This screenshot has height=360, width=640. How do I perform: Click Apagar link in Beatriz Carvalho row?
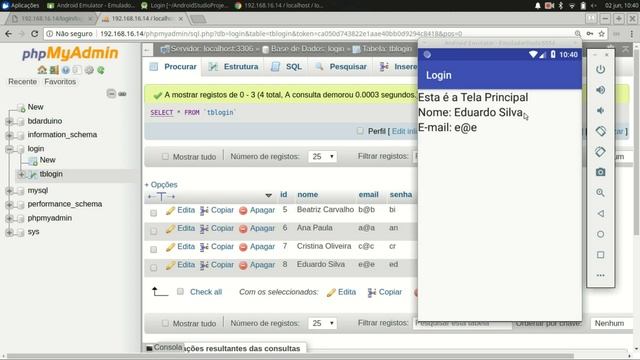coord(262,210)
